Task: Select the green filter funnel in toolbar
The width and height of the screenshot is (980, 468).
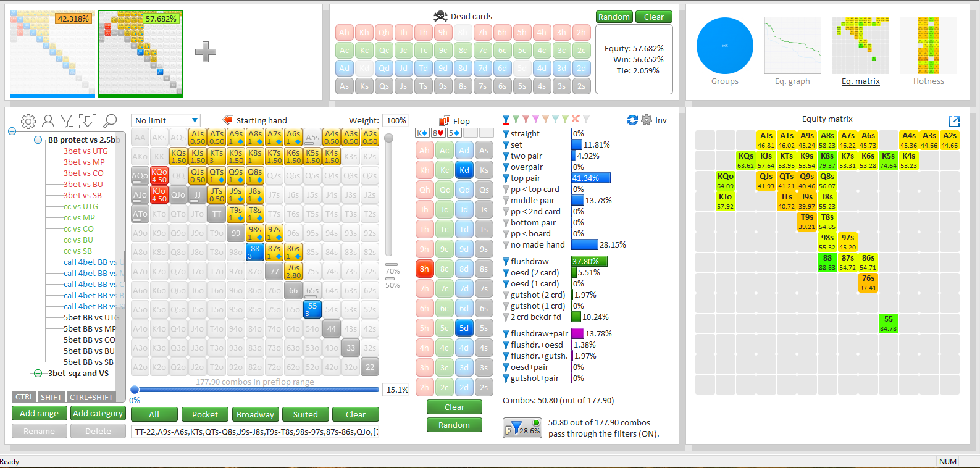Action: 516,119
